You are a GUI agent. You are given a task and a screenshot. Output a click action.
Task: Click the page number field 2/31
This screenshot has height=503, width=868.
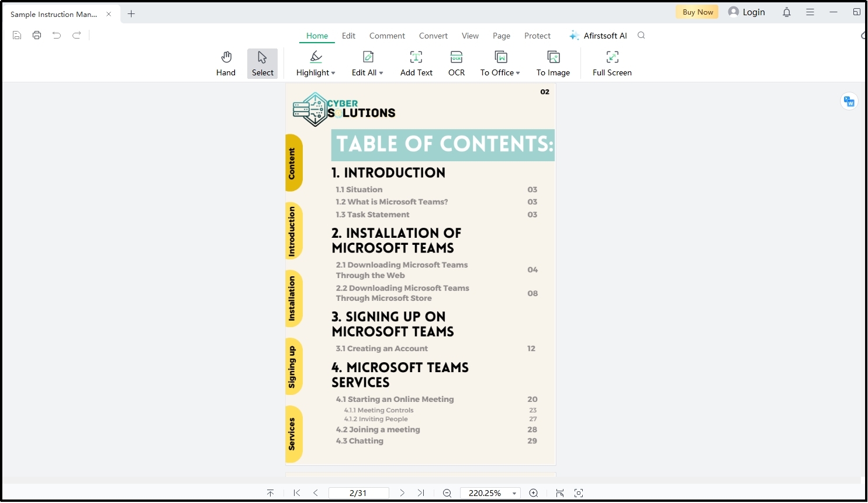(x=358, y=493)
